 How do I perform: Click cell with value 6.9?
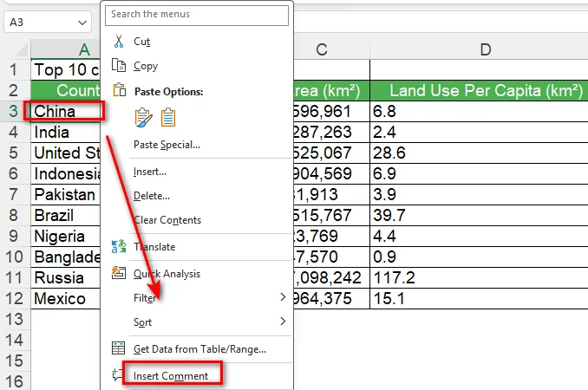(479, 173)
